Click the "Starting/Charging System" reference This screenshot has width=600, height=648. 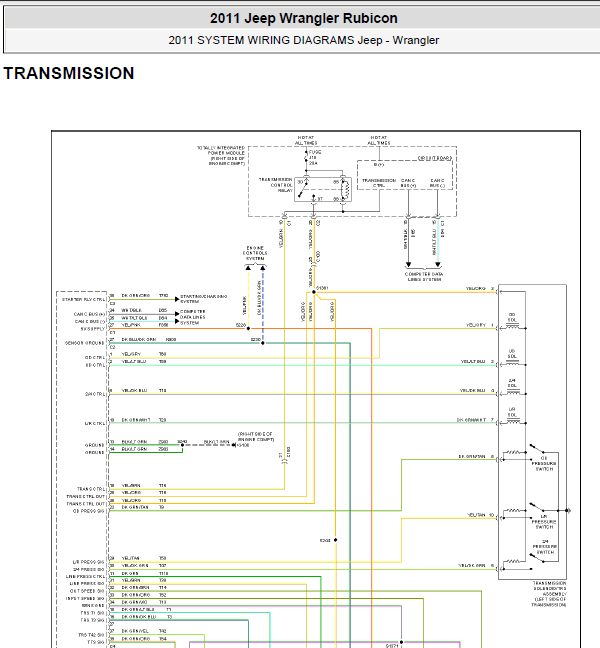(203, 299)
